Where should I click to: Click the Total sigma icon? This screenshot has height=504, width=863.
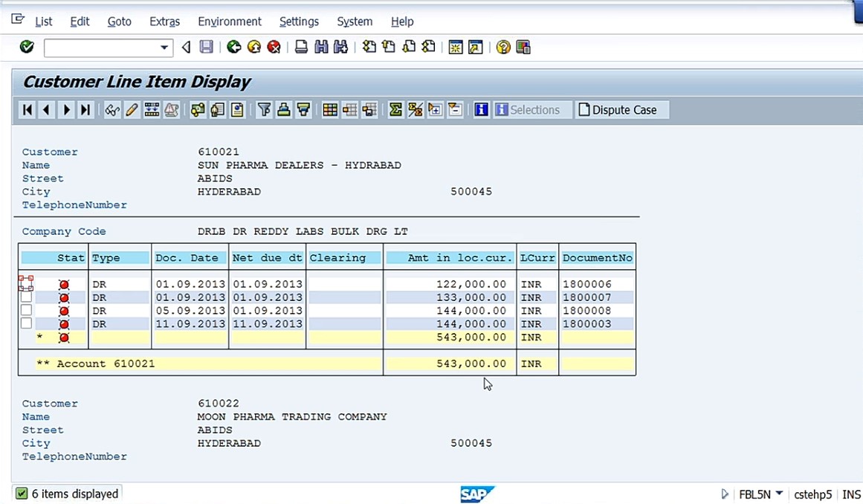tap(395, 109)
